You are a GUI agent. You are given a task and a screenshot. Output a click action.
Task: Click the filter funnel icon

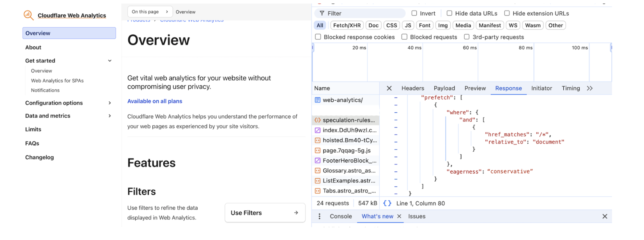pyautogui.click(x=322, y=13)
